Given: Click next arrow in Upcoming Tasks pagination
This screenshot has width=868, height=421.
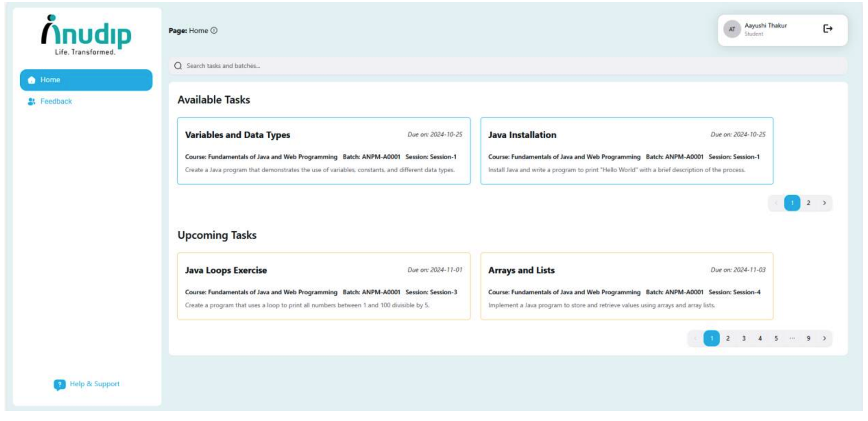Looking at the screenshot, I should pyautogui.click(x=825, y=337).
